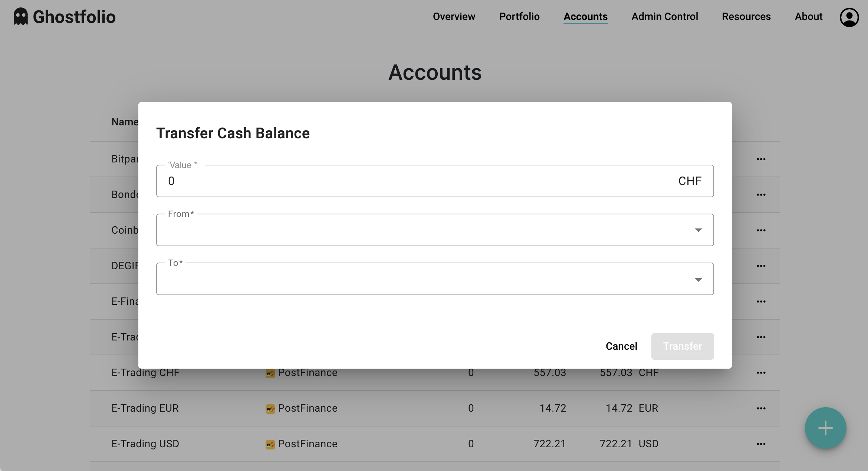This screenshot has width=868, height=471.
Task: Click the PostFinance icon on E-Trading EUR row
Action: point(270,408)
